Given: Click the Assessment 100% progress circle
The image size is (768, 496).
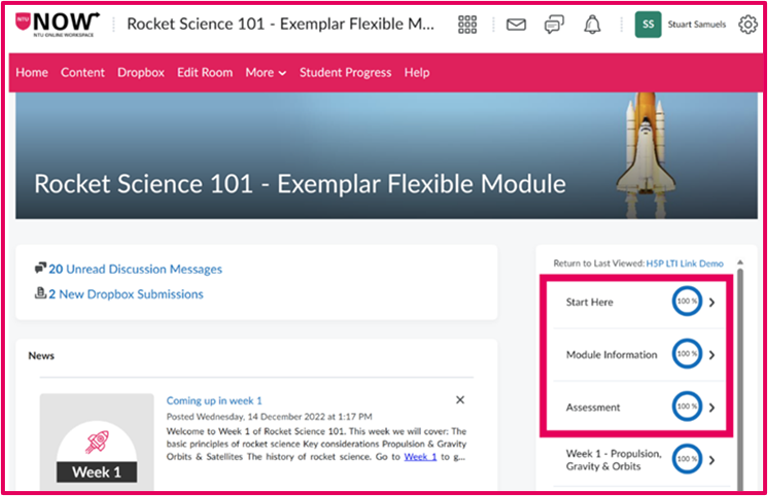Looking at the screenshot, I should coord(687,406).
